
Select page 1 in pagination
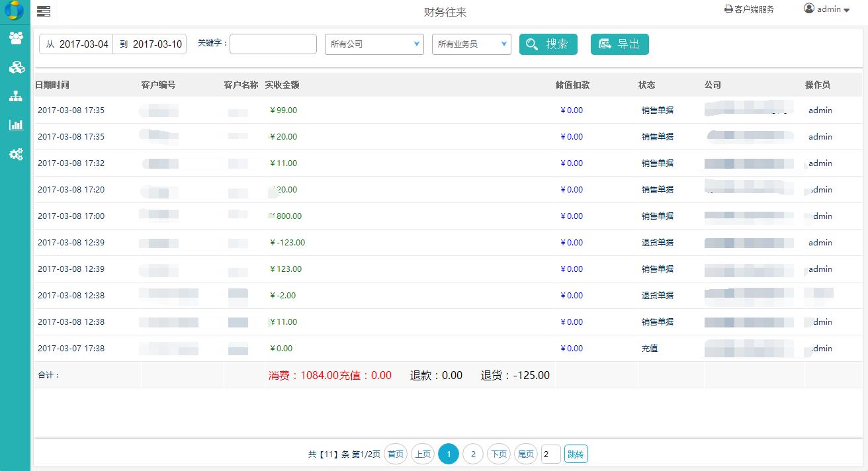pyautogui.click(x=449, y=454)
